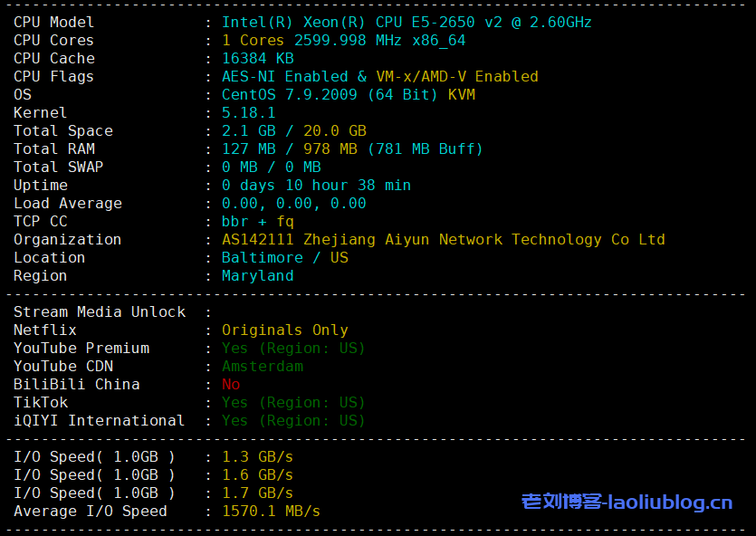The image size is (756, 536).
Task: Click the Netflix Originals Only result
Action: tap(284, 330)
